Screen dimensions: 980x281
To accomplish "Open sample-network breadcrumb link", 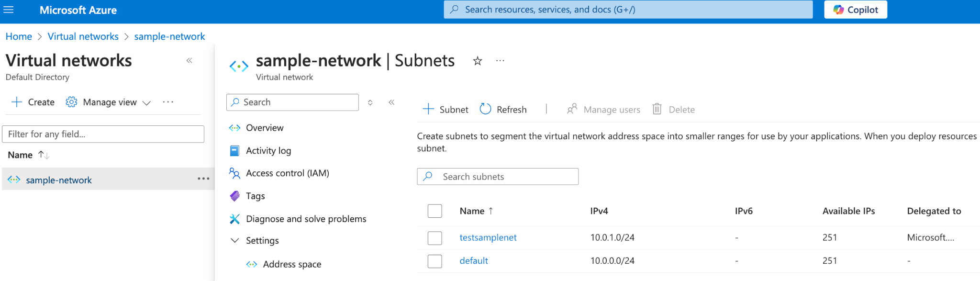I will pos(169,36).
